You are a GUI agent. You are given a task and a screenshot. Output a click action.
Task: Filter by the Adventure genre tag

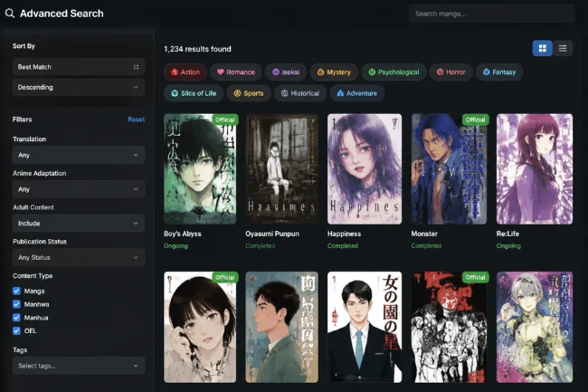[357, 93]
